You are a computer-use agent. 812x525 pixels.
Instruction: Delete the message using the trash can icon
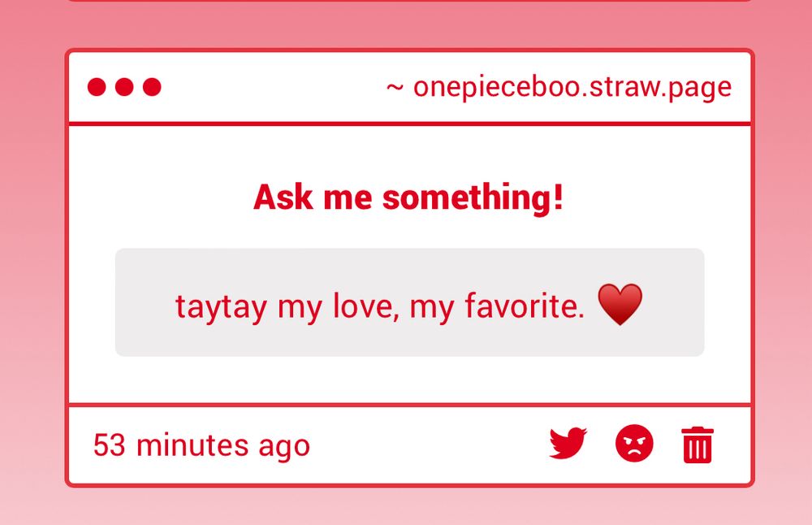click(x=698, y=445)
